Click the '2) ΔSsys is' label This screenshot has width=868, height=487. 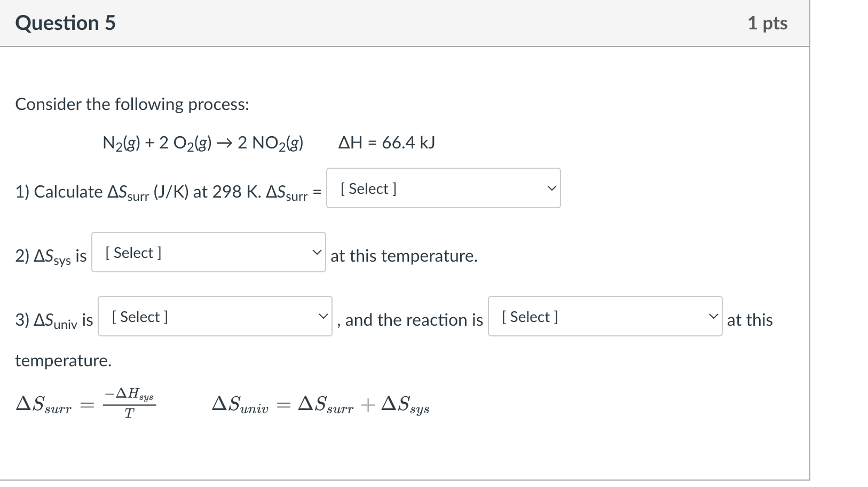(51, 257)
